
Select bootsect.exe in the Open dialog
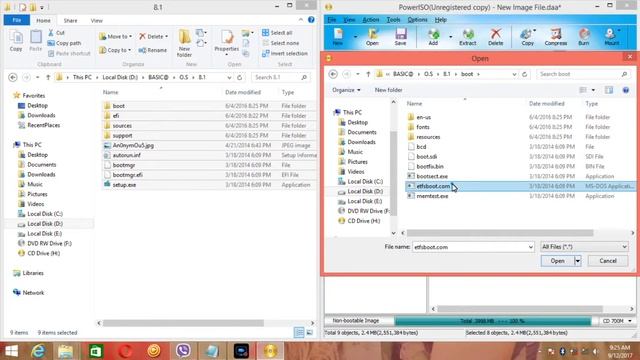click(x=432, y=176)
